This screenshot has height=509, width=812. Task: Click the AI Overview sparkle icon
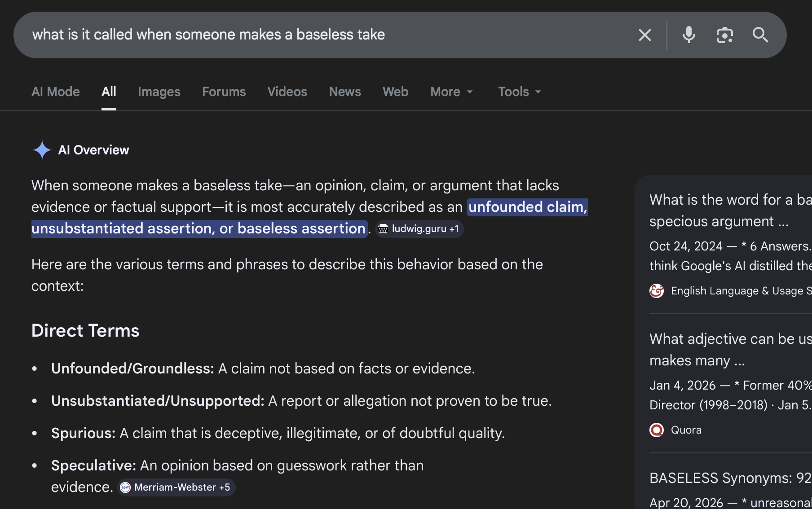click(x=42, y=150)
